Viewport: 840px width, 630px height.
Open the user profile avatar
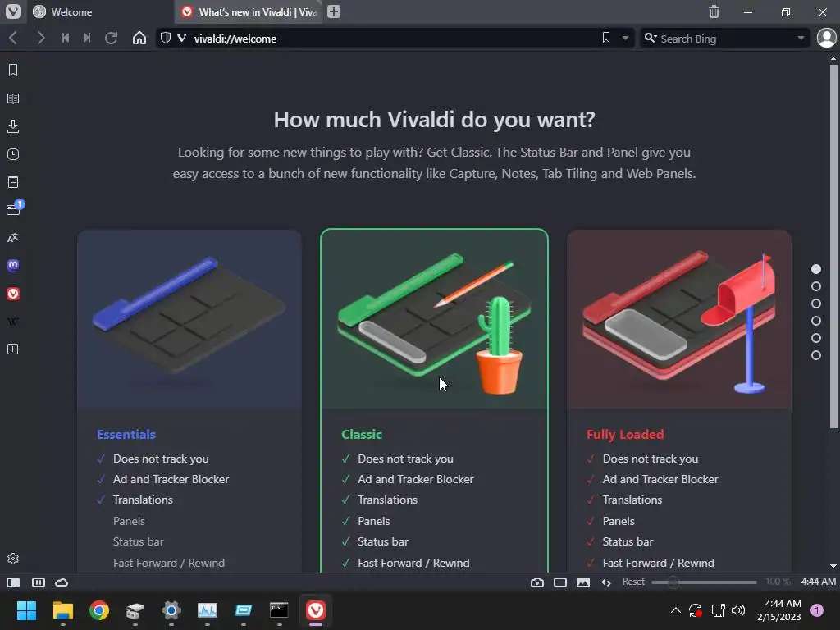(x=827, y=38)
